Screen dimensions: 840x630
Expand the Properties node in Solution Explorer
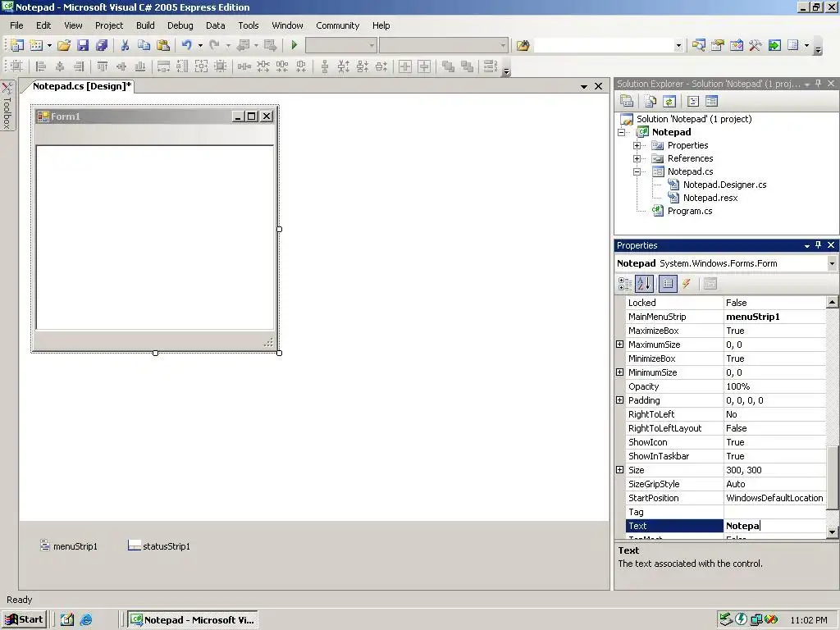click(637, 145)
